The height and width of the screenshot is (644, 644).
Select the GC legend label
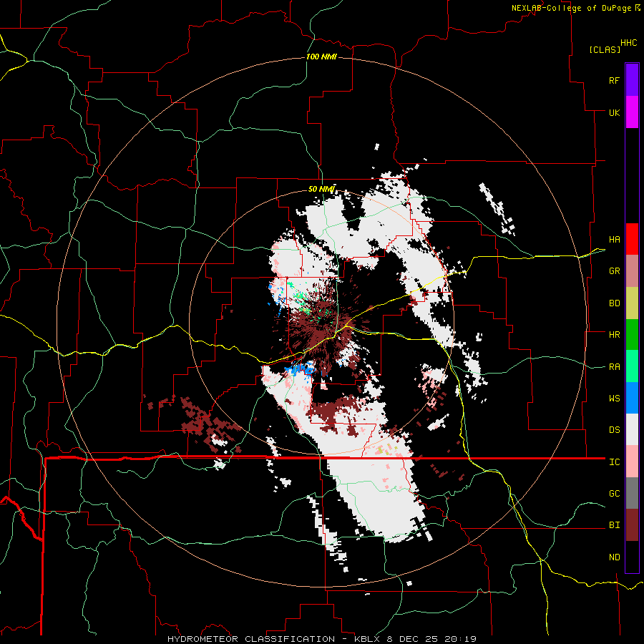pos(614,494)
